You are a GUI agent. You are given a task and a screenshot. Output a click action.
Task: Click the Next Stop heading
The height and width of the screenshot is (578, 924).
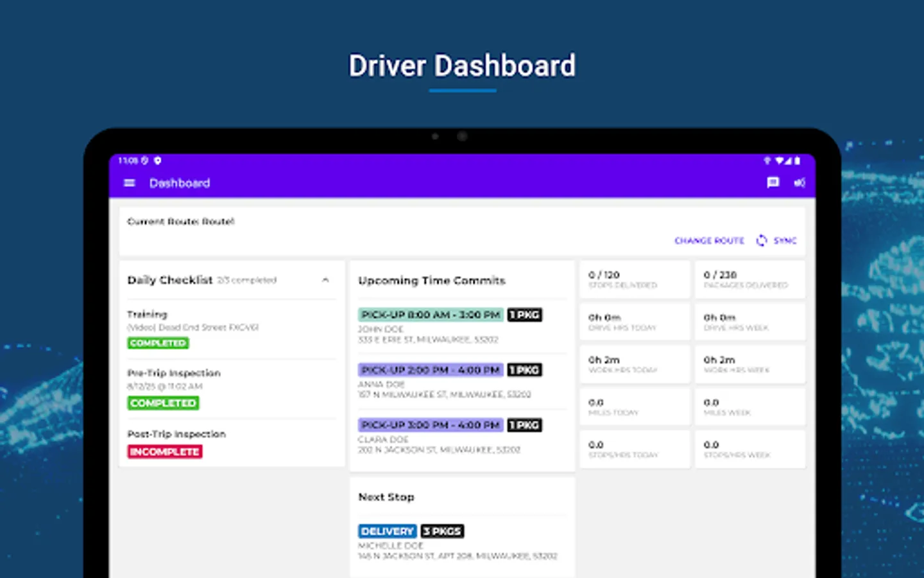386,497
